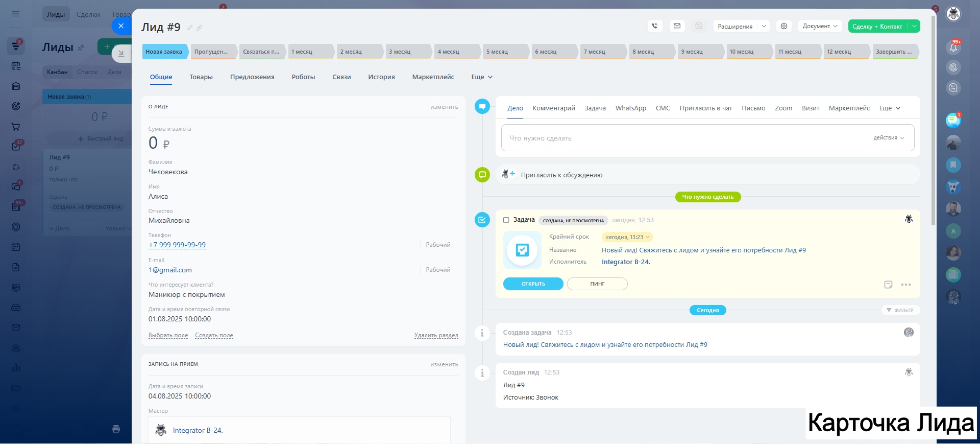Click the 1@gmail.com email link

click(x=170, y=270)
